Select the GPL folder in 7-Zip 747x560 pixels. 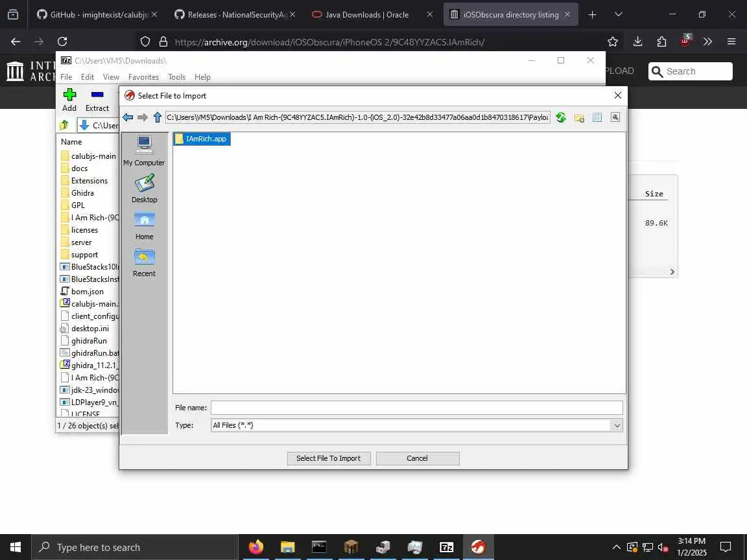(x=73, y=205)
